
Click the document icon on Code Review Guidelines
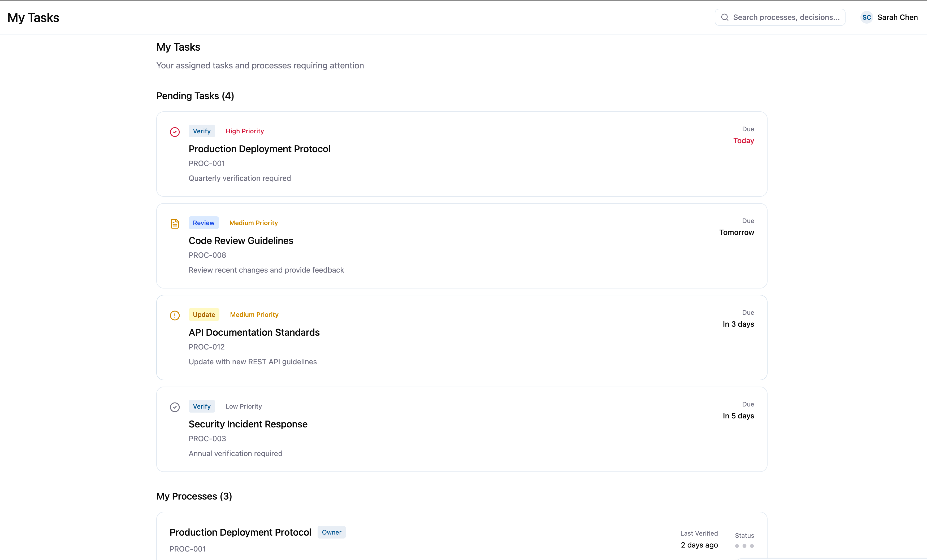(175, 224)
